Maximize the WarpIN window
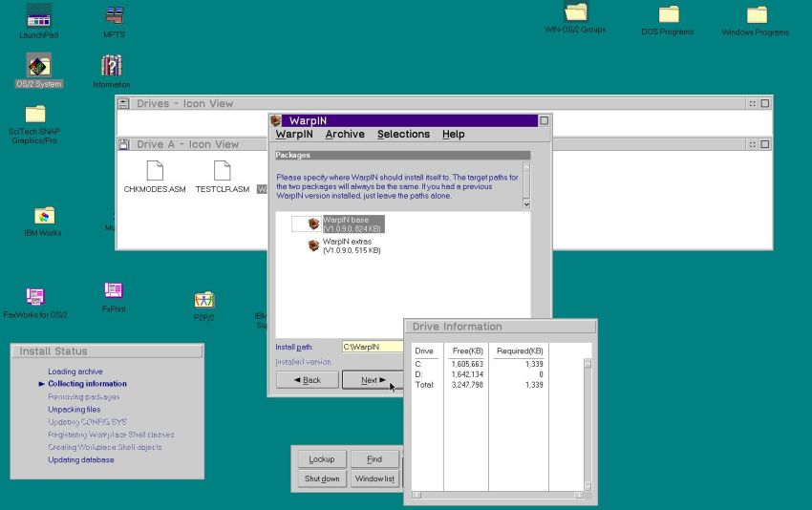The height and width of the screenshot is (510, 812). [x=544, y=120]
